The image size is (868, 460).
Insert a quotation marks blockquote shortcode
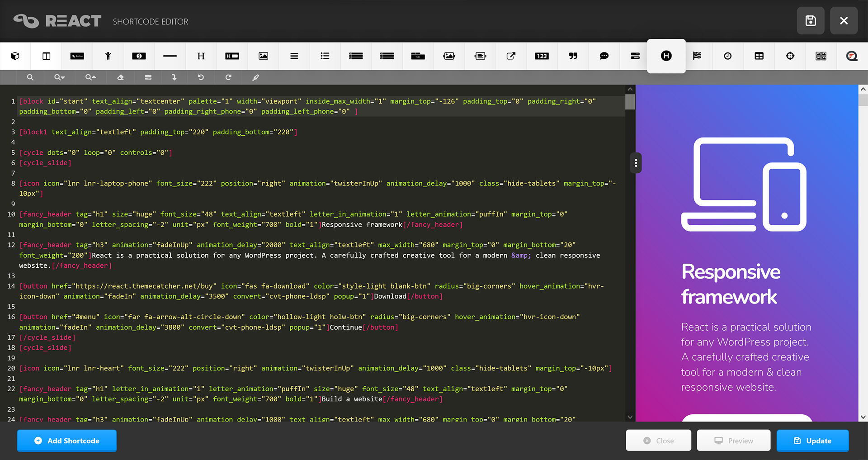click(573, 56)
